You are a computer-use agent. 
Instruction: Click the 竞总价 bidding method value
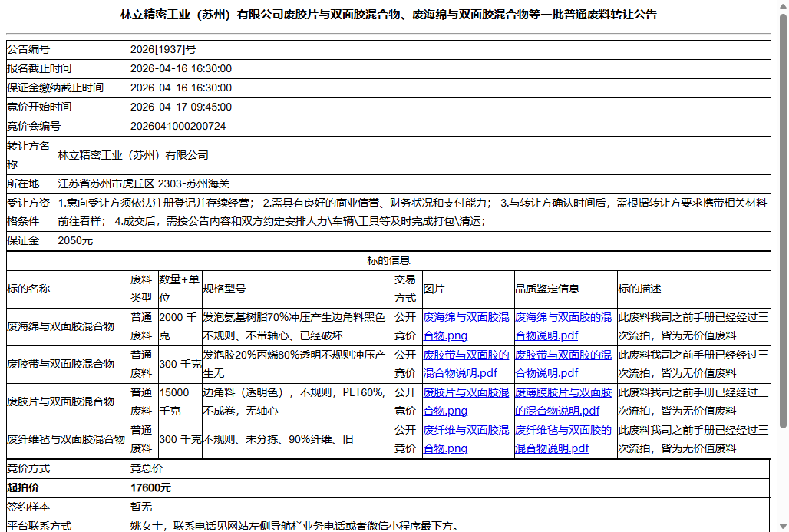click(147, 468)
